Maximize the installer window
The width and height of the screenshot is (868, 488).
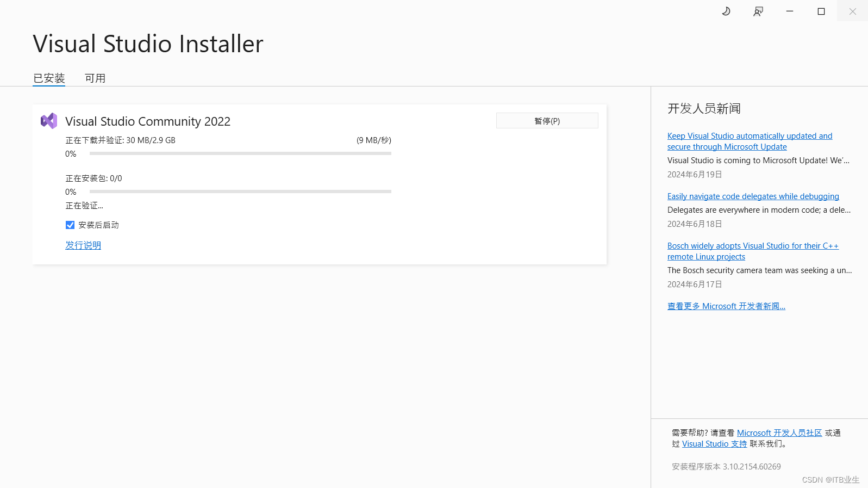click(x=821, y=11)
